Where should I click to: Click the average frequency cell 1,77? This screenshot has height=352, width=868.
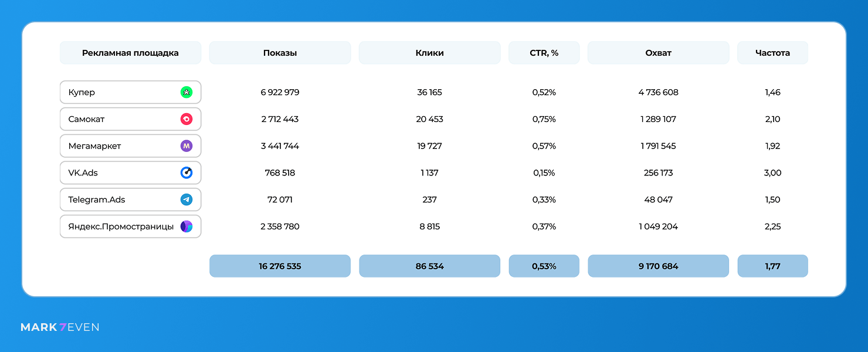[x=772, y=266]
